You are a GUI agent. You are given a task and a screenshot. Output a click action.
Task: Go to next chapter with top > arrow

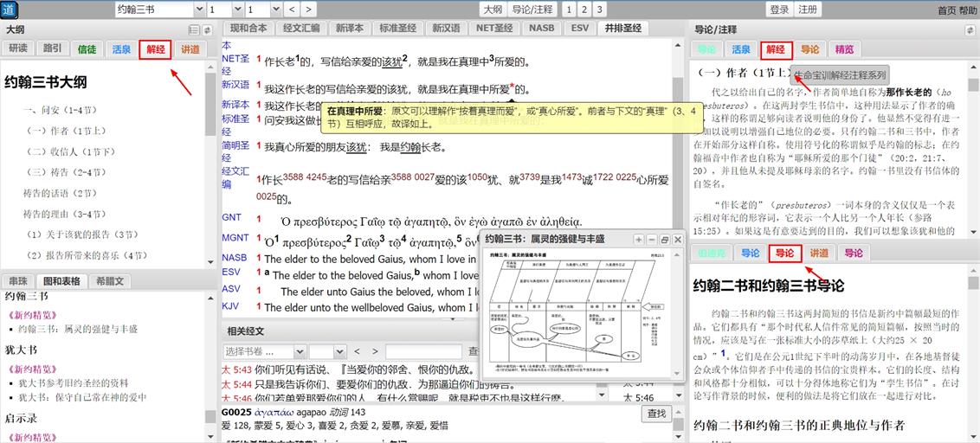tap(309, 10)
